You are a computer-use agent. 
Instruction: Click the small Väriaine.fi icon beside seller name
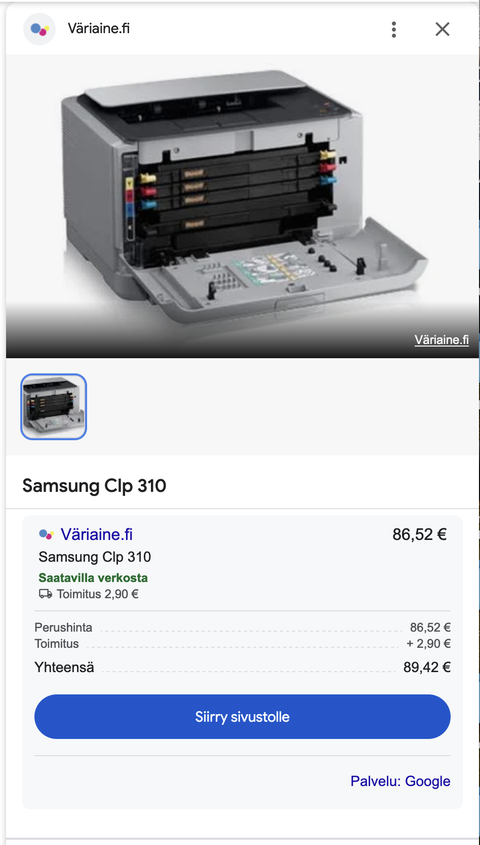click(46, 535)
